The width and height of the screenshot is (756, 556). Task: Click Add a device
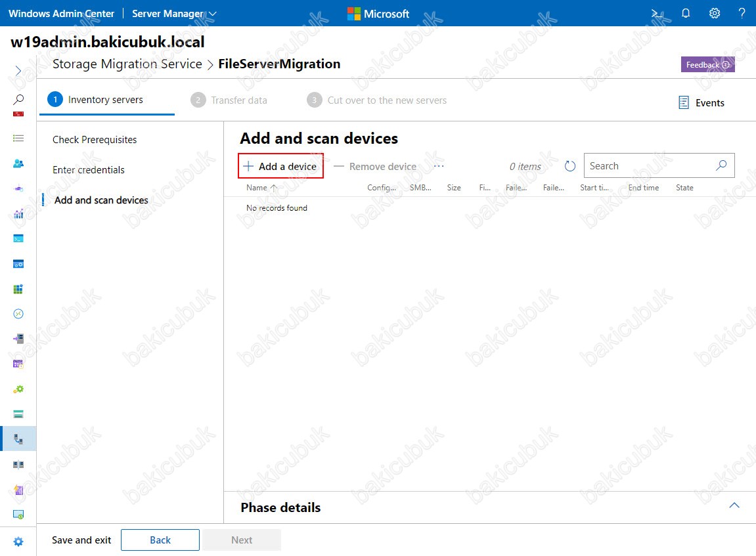(280, 166)
